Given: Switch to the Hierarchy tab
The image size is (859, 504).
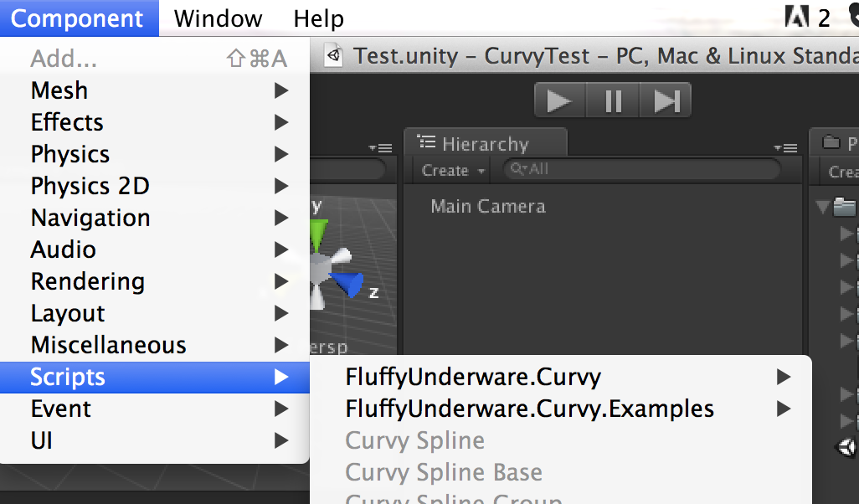Looking at the screenshot, I should tap(485, 143).
